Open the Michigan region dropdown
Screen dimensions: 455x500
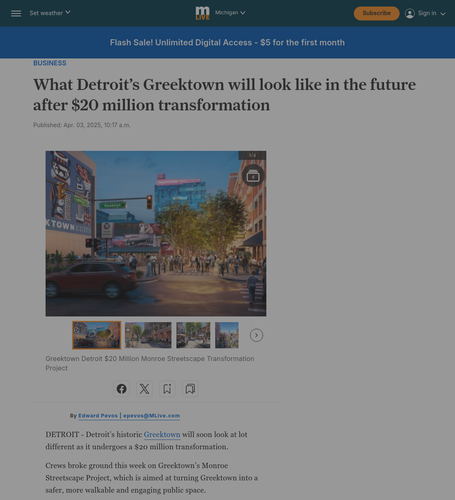230,13
